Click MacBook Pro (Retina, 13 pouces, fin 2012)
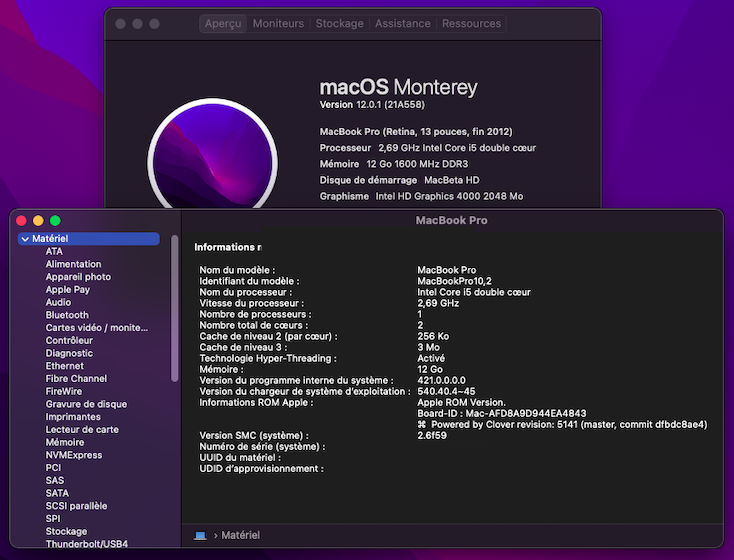 pos(416,132)
